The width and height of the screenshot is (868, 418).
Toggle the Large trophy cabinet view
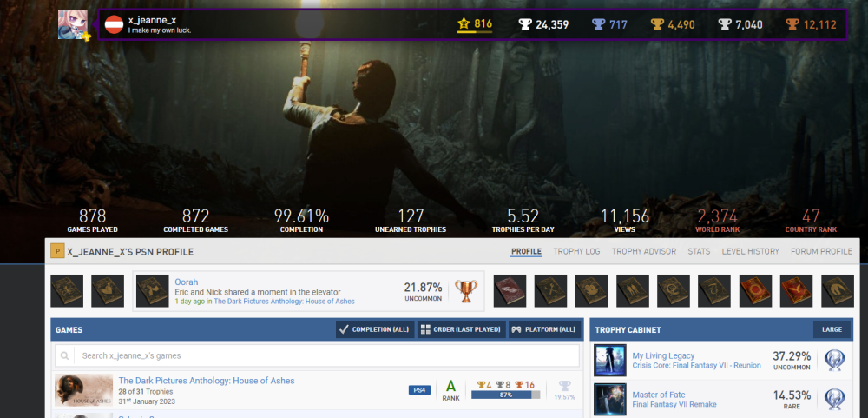click(832, 329)
